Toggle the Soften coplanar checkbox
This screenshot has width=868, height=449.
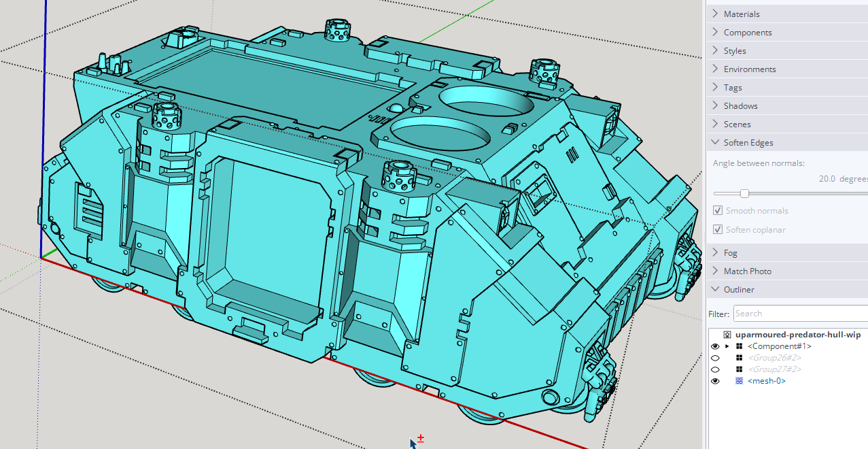point(718,230)
